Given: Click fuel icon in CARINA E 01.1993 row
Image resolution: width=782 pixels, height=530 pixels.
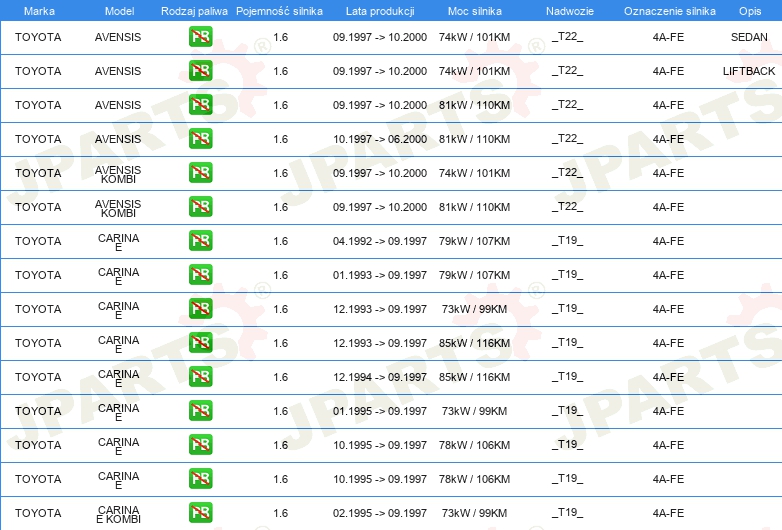Looking at the screenshot, I should [x=200, y=275].
